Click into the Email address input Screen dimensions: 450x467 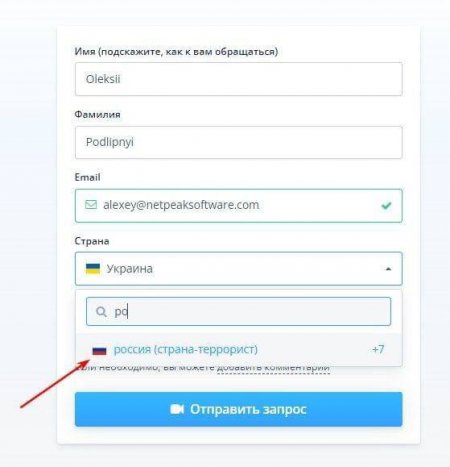(x=239, y=206)
